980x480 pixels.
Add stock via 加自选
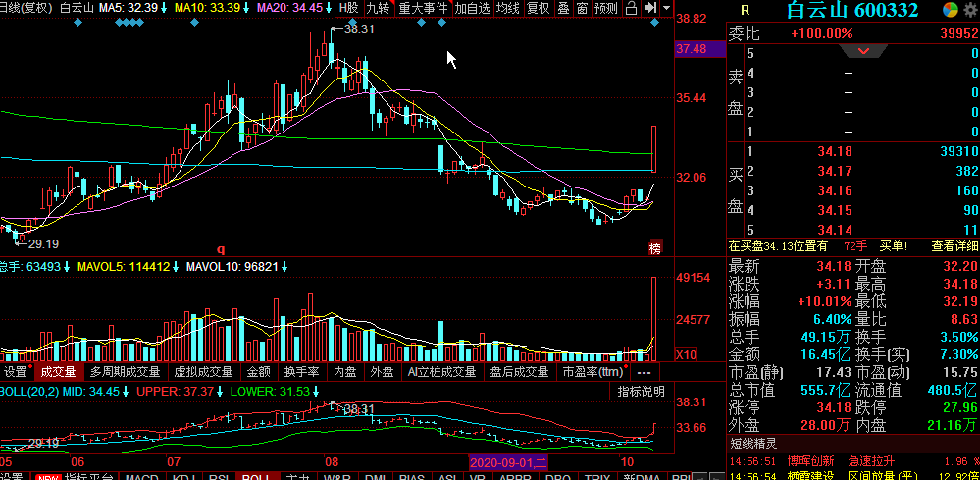click(473, 8)
